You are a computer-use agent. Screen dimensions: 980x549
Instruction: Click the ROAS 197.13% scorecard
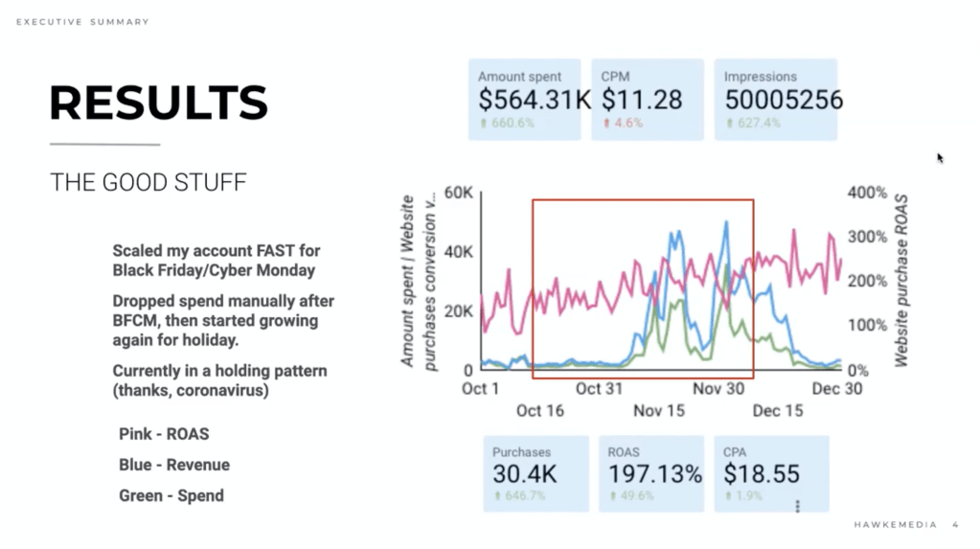(654, 472)
